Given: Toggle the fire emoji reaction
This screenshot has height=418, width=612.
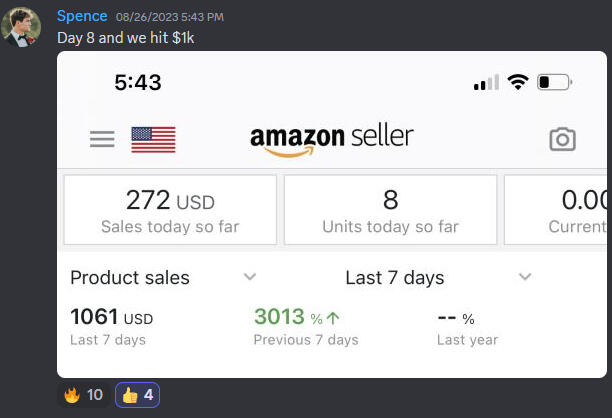Looking at the screenshot, I should 83,395.
